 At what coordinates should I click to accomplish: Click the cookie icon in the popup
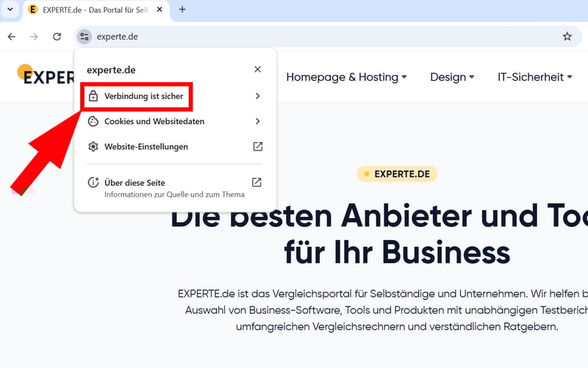93,121
